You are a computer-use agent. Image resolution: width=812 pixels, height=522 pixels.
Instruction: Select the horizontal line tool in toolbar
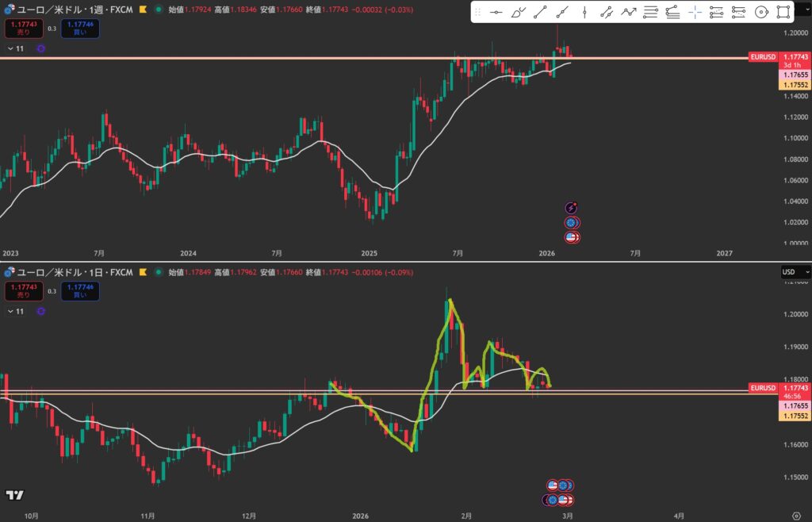(496, 12)
